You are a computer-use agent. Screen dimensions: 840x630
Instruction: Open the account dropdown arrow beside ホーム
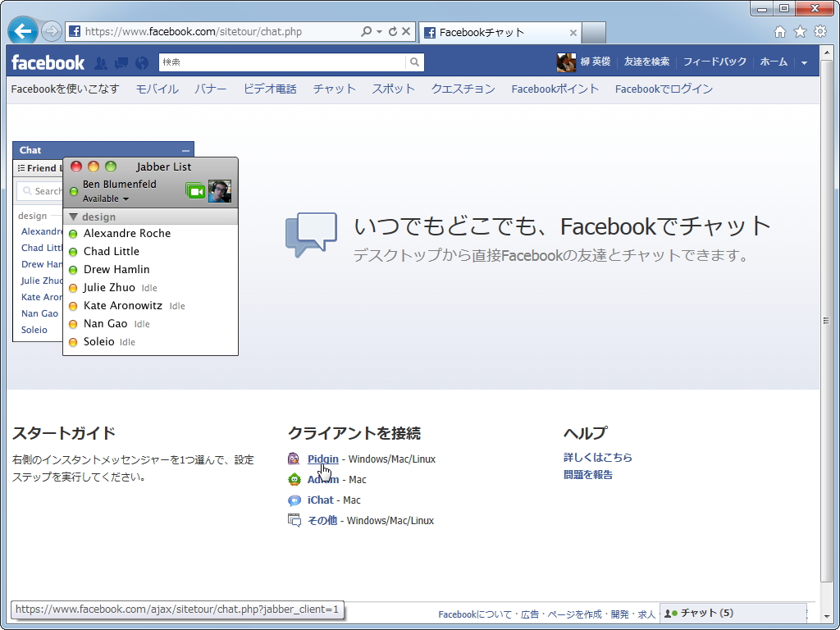803,62
